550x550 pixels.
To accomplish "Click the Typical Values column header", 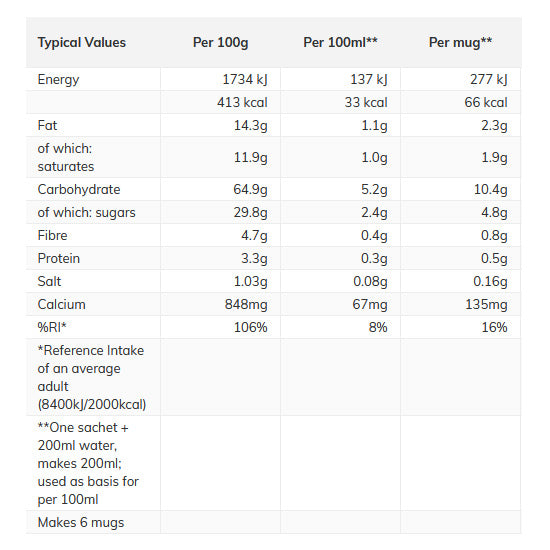I will [82, 43].
